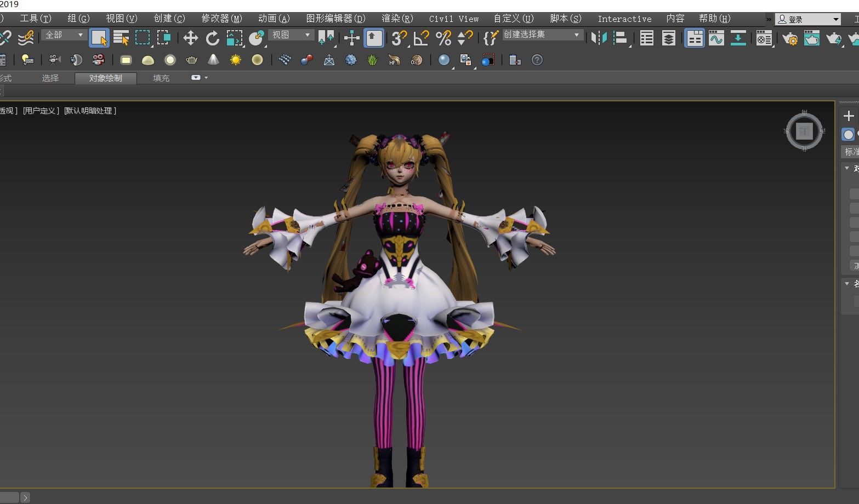Open the 视图 reference coordinate dropdown
Viewport: 859px width, 504px height.
click(292, 35)
